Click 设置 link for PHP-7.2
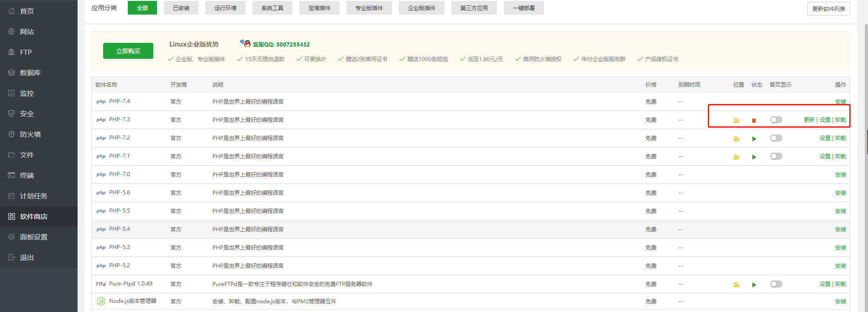 coord(825,138)
